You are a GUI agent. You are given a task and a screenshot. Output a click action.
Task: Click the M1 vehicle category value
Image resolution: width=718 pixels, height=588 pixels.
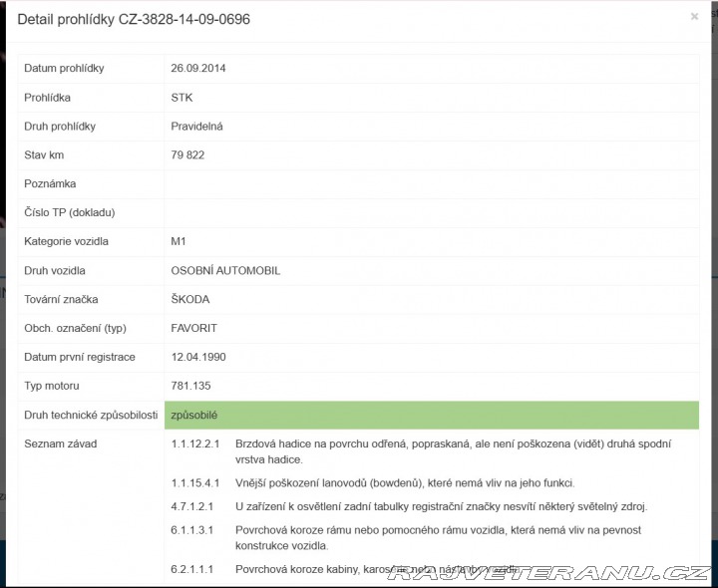point(179,241)
